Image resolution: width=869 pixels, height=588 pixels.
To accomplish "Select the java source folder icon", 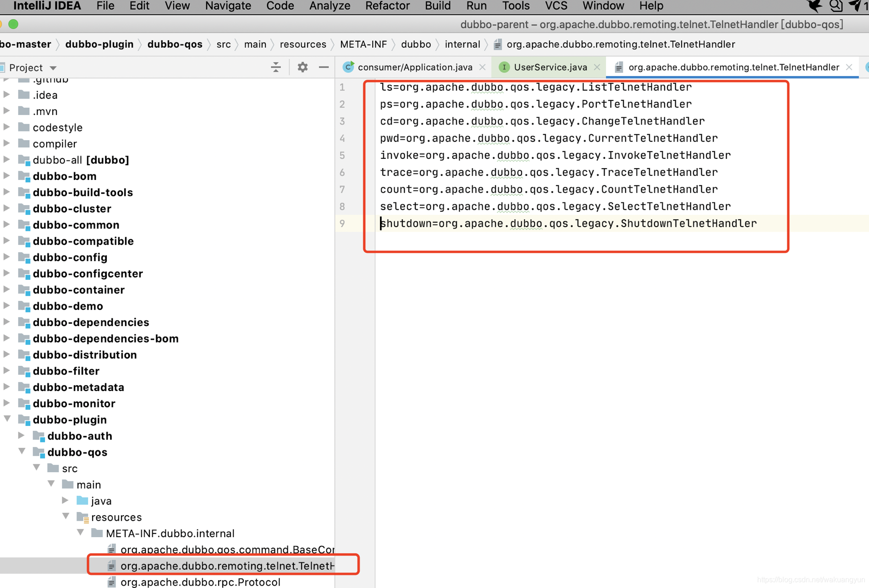I will click(x=82, y=501).
